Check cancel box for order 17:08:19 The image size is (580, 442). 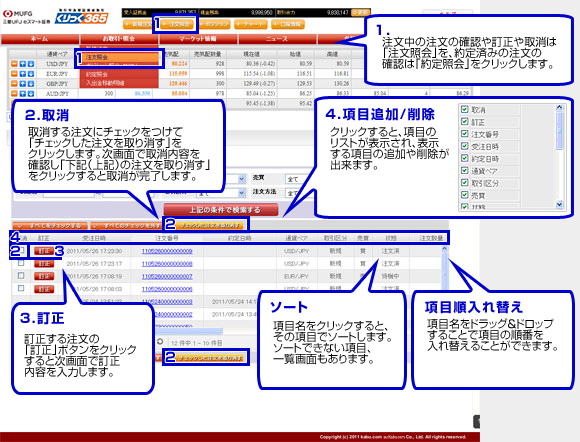(21, 276)
